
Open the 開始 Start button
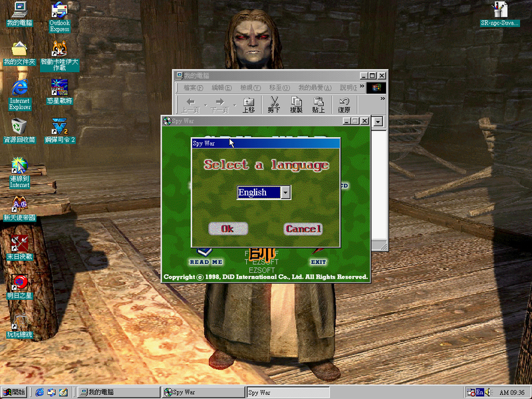[13, 392]
